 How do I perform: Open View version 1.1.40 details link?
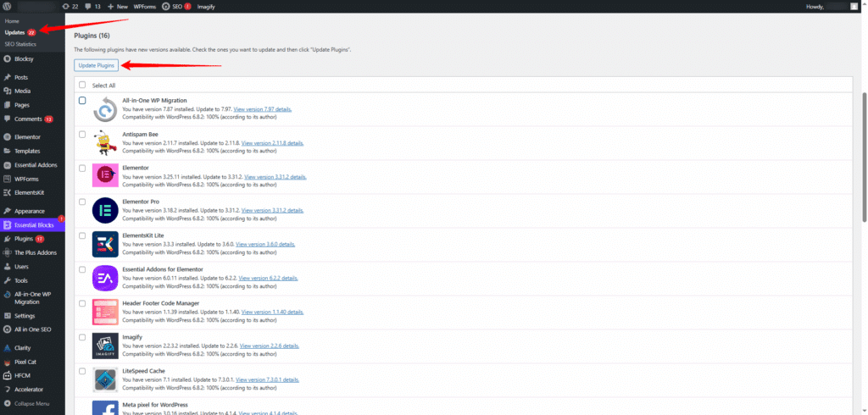272,312
